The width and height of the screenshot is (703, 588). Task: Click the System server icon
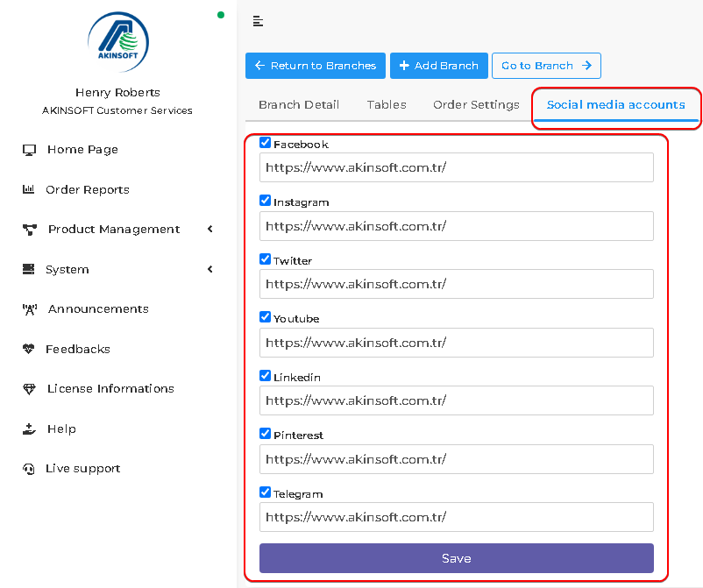[28, 269]
